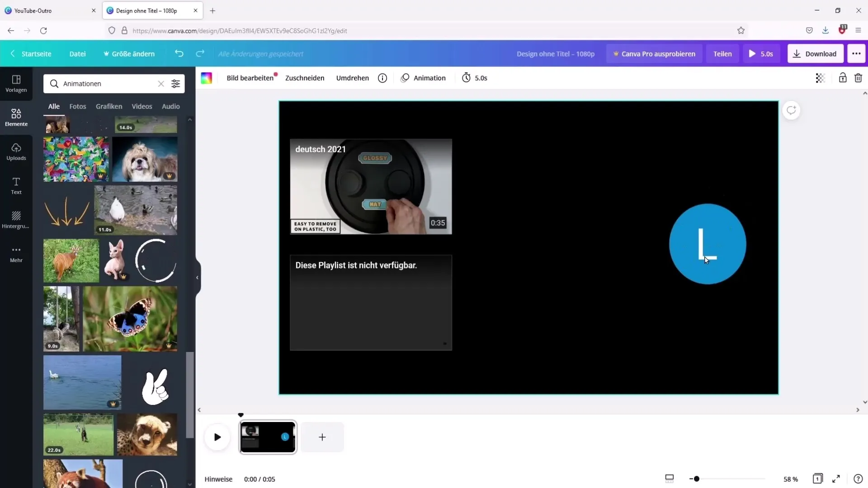Clear the Animationen search field
This screenshot has width=868, height=488.
click(161, 84)
